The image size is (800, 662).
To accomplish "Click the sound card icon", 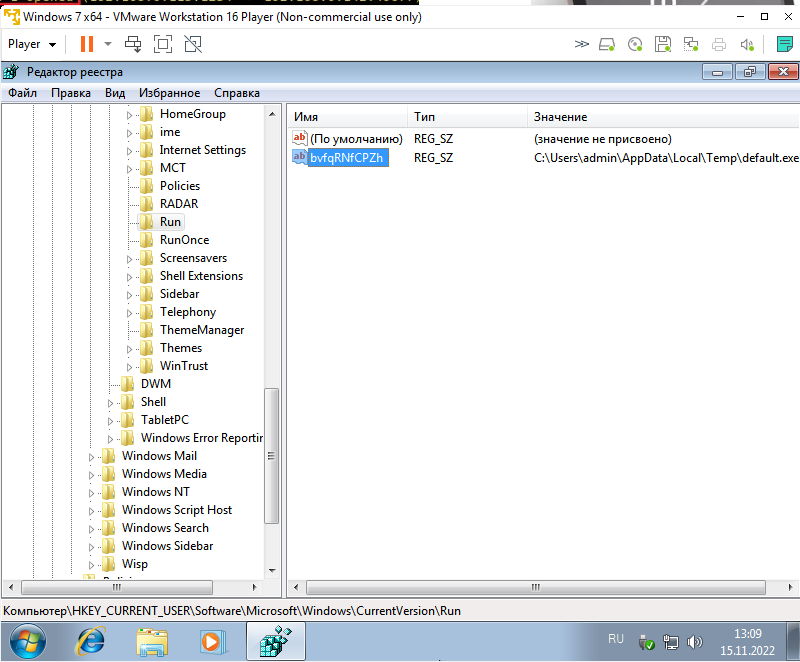I will coord(747,44).
